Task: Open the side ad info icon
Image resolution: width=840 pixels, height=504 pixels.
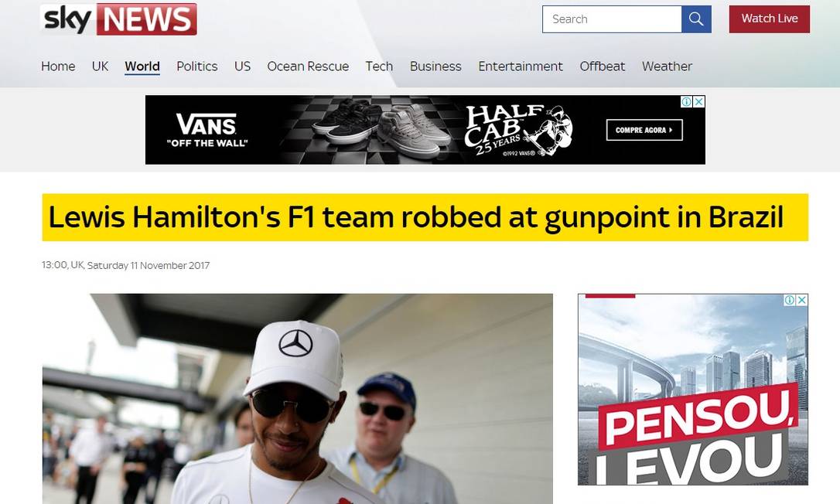Action: click(789, 301)
